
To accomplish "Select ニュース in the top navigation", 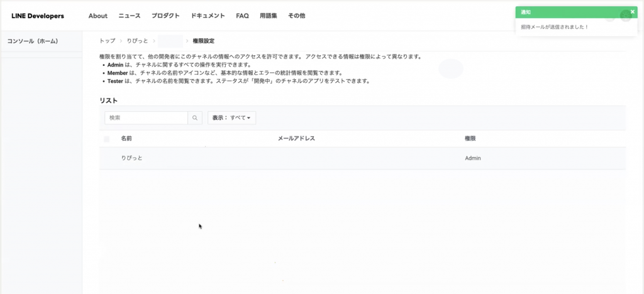I will (129, 16).
